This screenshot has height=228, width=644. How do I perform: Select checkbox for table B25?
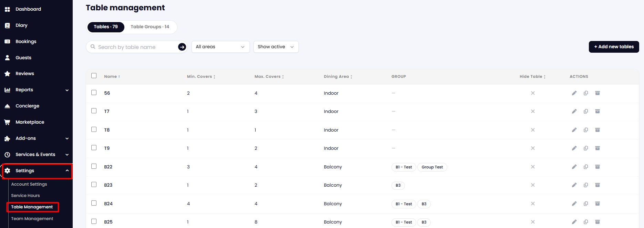94,221
